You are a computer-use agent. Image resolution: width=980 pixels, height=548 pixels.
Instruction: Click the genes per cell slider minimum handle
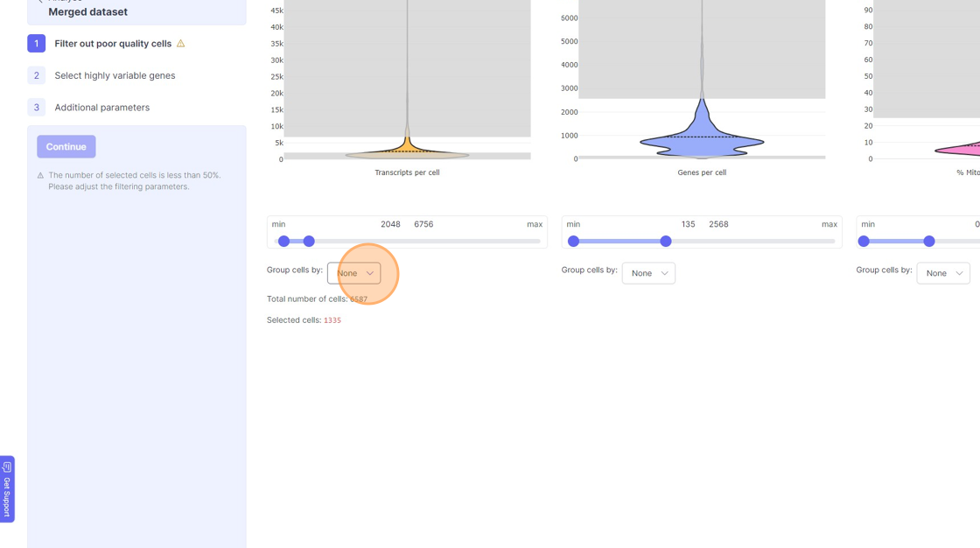(x=573, y=241)
